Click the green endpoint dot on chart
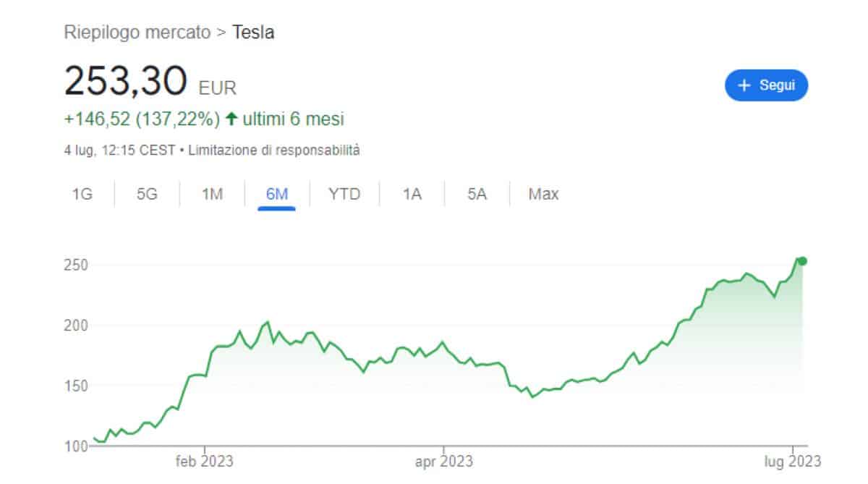 coord(802,261)
